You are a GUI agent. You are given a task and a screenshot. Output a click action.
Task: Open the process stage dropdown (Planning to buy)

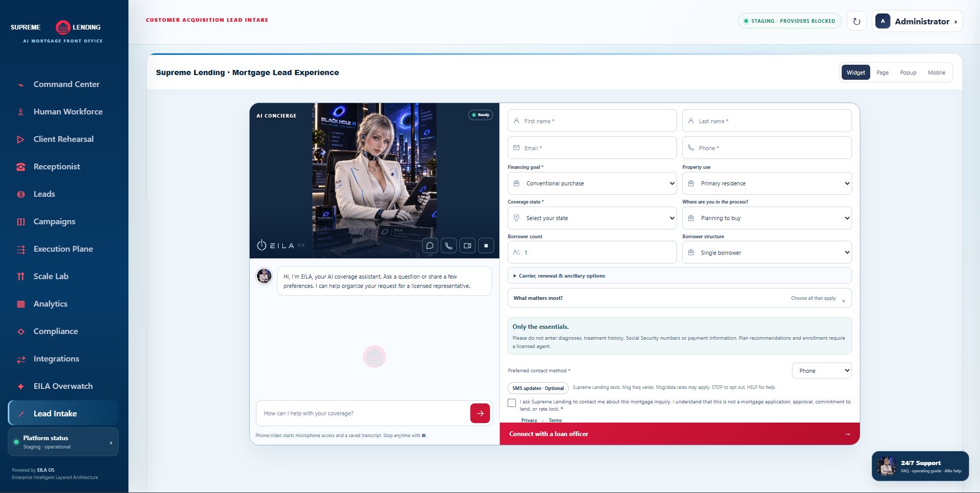pyautogui.click(x=767, y=218)
